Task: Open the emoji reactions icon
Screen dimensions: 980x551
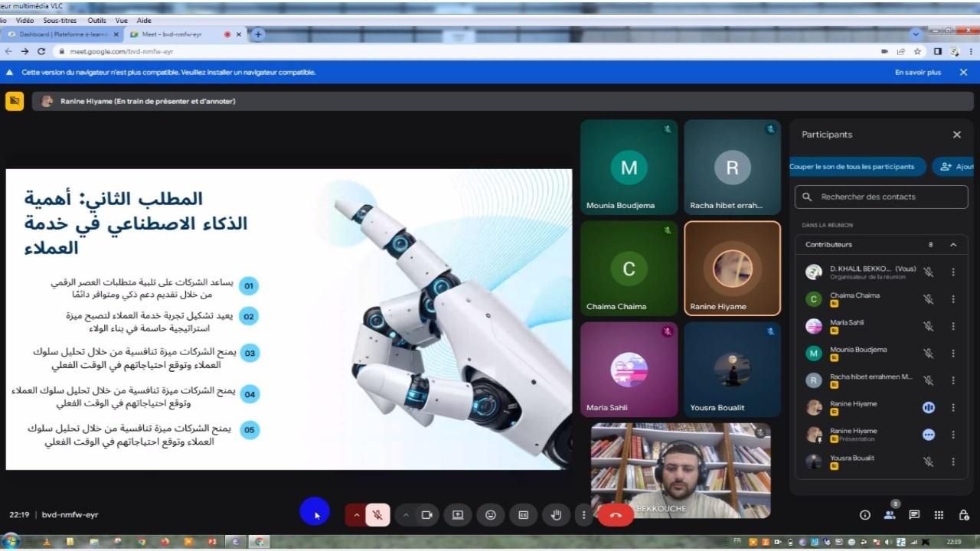Action: tap(491, 515)
